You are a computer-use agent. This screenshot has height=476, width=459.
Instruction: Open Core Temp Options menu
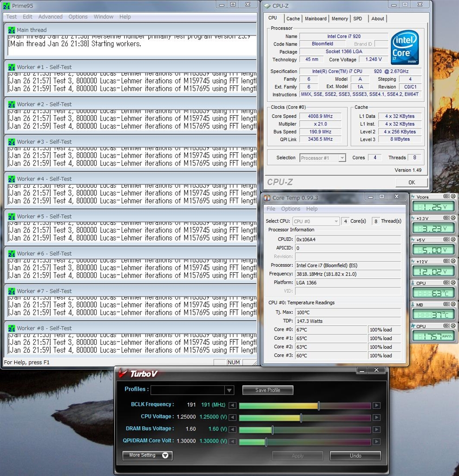(x=290, y=209)
